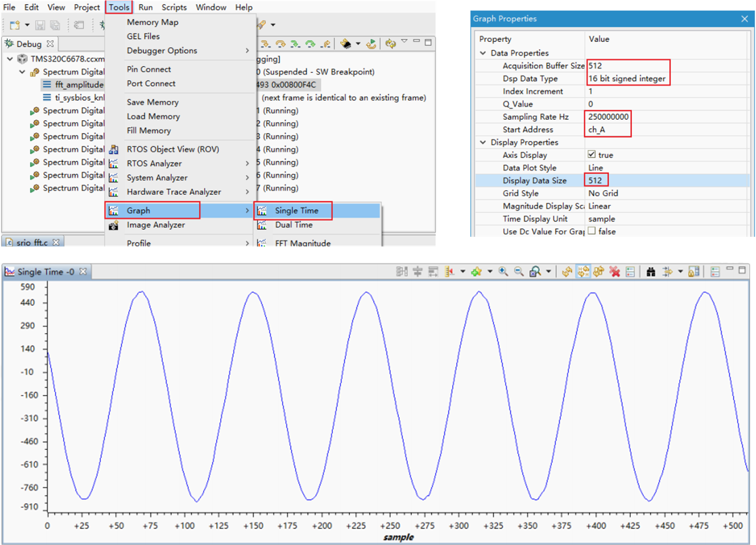Toggle the refresh-on-halt icon right of continuous refresh
The width and height of the screenshot is (756, 545).
click(598, 272)
